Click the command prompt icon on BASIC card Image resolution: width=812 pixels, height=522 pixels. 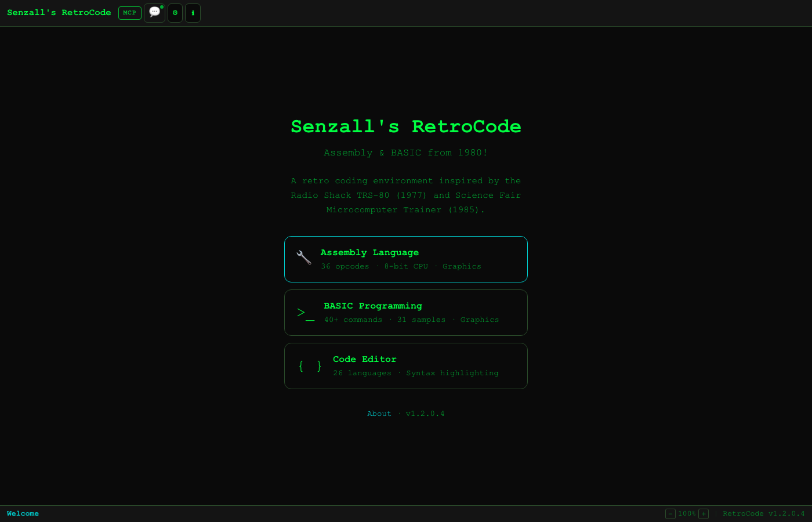tap(304, 313)
